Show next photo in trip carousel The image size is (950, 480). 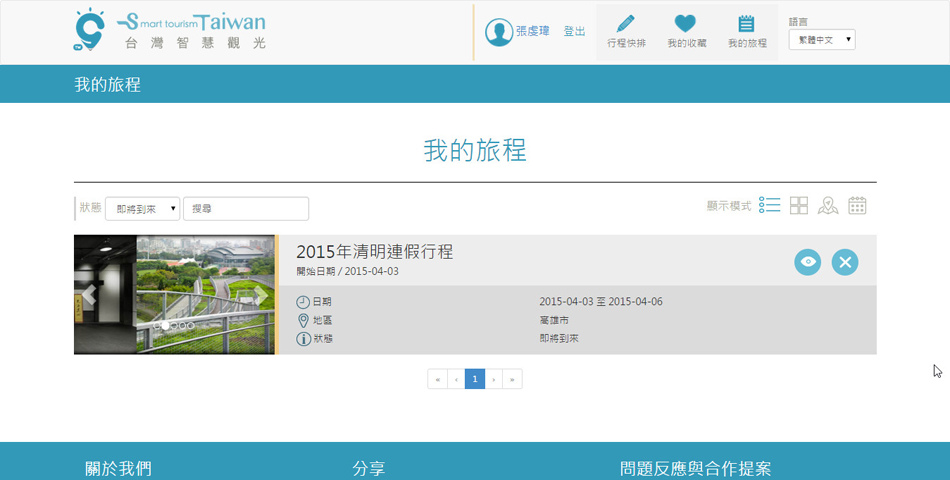pyautogui.click(x=261, y=295)
